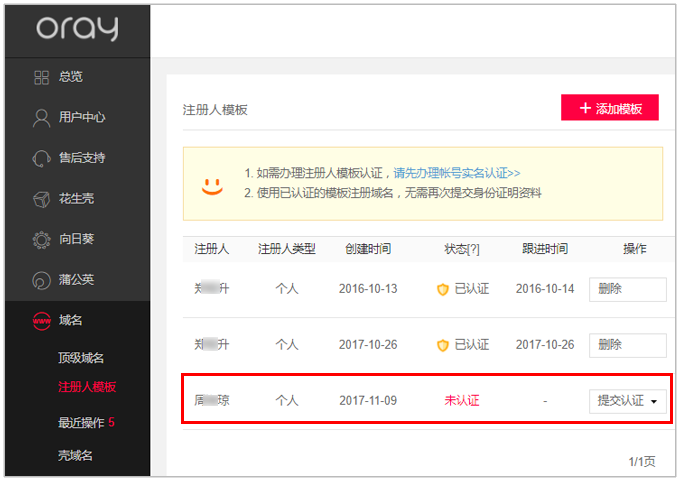Screen dimensions: 680x481
Task: Click the 状态[?] help column header
Action: [462, 248]
